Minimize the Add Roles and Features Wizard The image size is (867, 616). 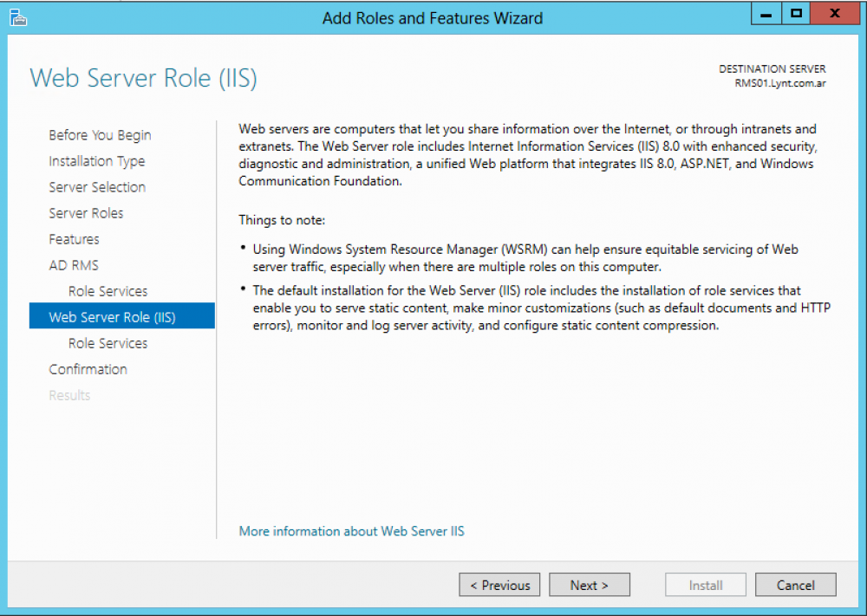[x=766, y=14]
